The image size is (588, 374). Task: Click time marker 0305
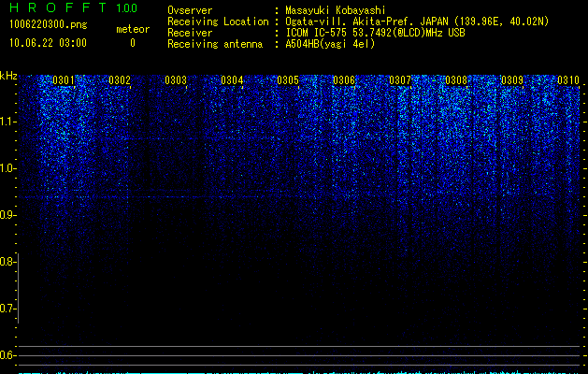point(288,80)
